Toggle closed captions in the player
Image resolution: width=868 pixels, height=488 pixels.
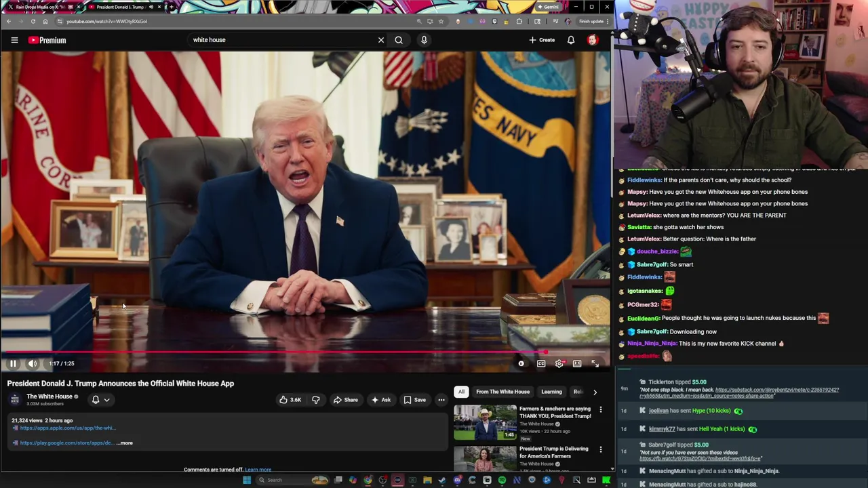pyautogui.click(x=541, y=363)
